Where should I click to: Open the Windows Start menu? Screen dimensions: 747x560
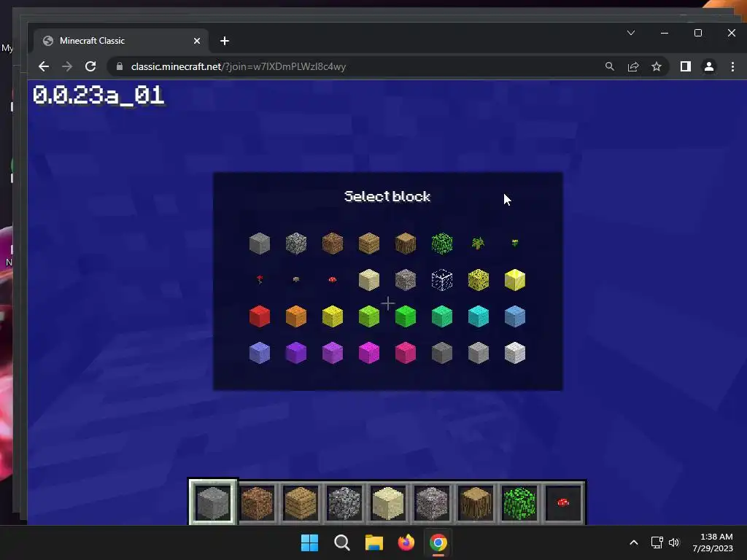(309, 542)
